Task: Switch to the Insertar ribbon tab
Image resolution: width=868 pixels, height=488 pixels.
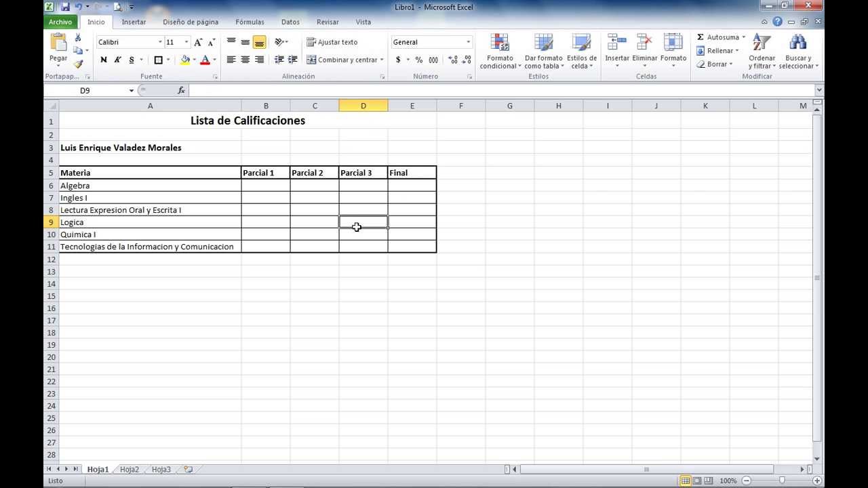Action: coord(134,22)
